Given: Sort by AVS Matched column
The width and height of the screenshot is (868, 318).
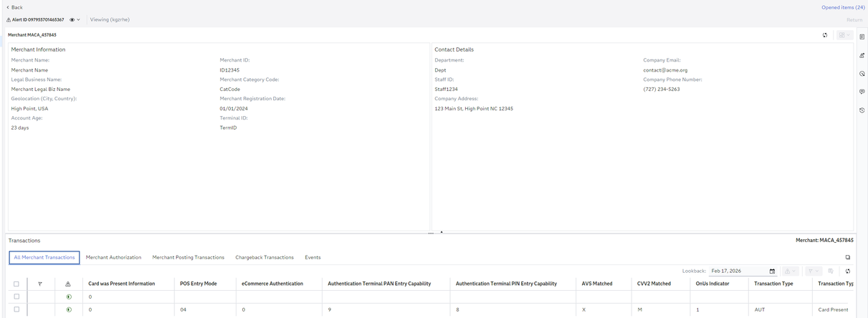Looking at the screenshot, I should click(597, 284).
